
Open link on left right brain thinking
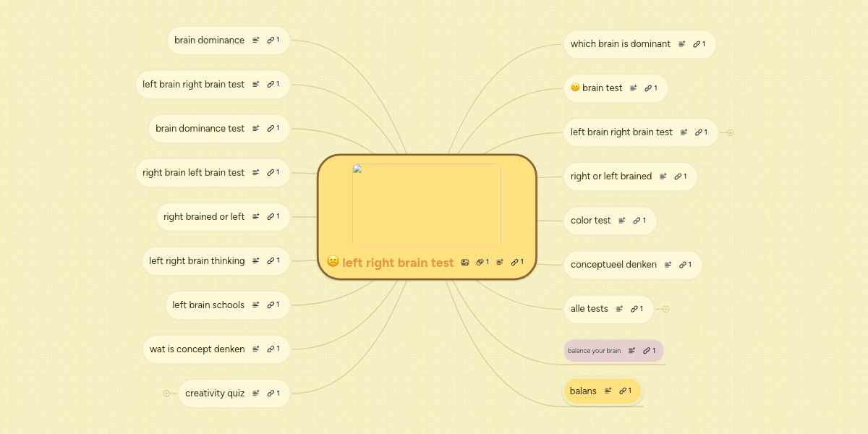click(273, 261)
